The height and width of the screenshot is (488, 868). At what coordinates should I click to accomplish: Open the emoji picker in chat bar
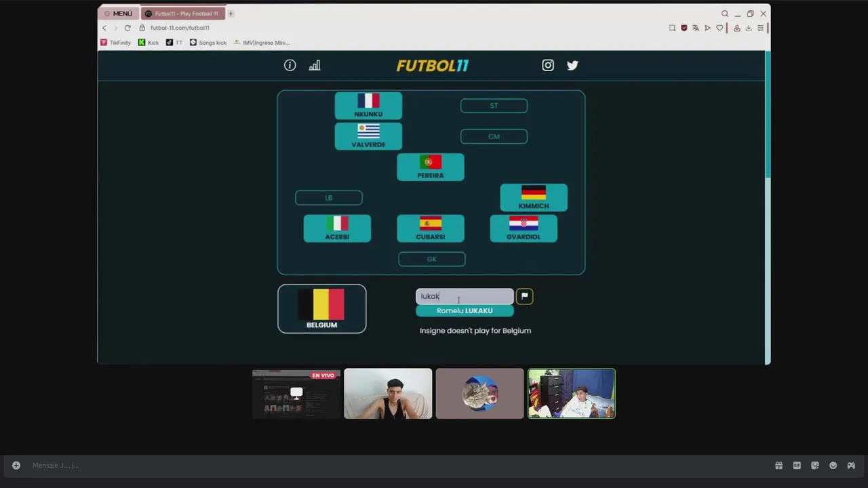(833, 465)
